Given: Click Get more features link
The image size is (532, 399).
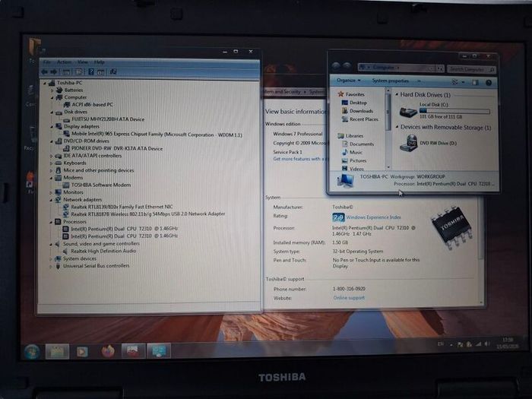Looking at the screenshot, I should (x=299, y=159).
